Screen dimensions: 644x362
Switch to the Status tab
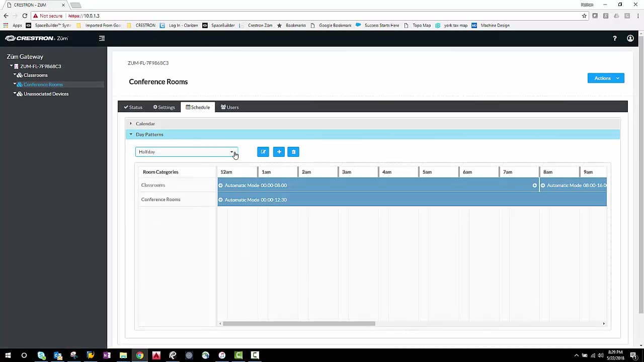(x=133, y=107)
